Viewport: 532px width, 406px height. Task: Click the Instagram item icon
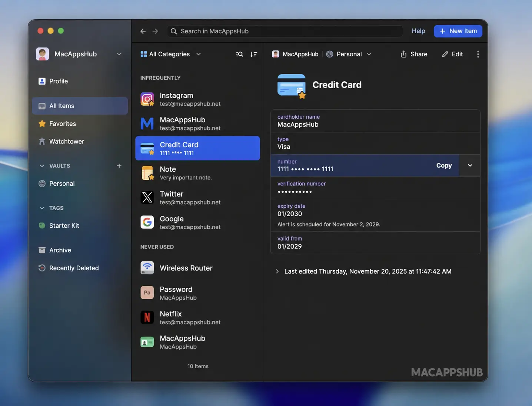pyautogui.click(x=147, y=99)
